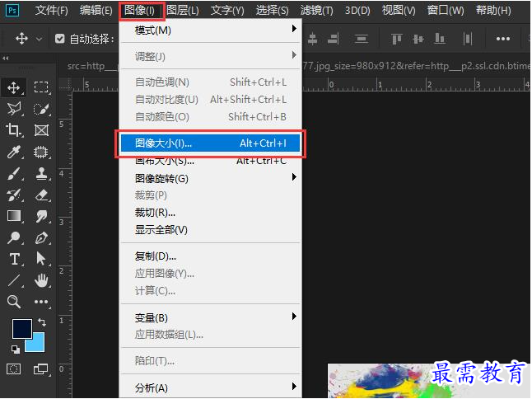Activate the Pen tool
The height and width of the screenshot is (399, 532).
point(41,237)
